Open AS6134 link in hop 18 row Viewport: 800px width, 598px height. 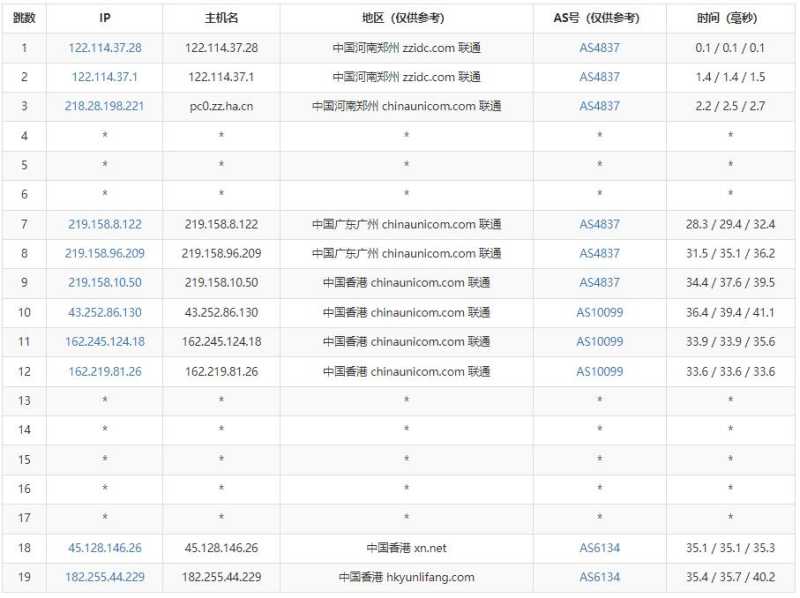coord(599,548)
